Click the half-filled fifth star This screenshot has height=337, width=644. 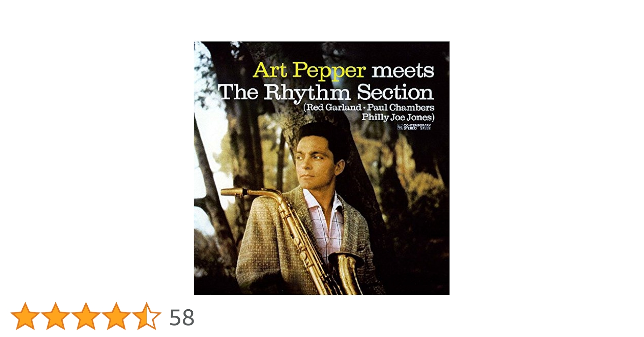click(147, 316)
